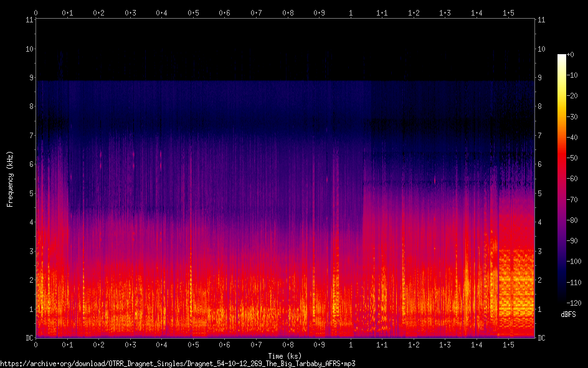This screenshot has width=588, height=368.
Task: Click the 0.9 tick on the bottom time axis
Action: [319, 344]
